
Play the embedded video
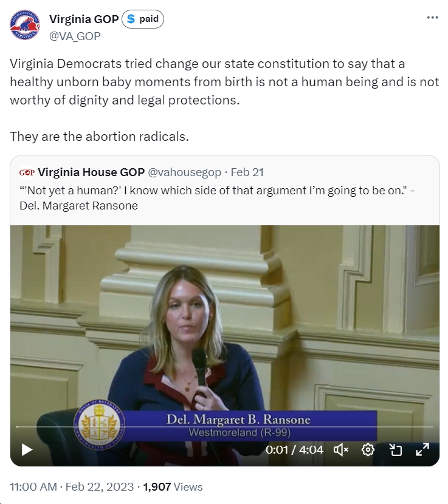(x=27, y=449)
